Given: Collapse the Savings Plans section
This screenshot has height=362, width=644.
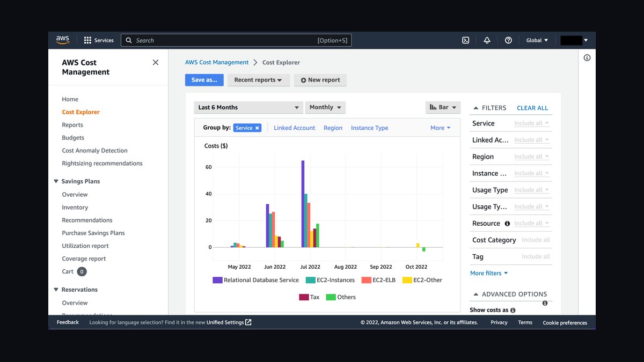Looking at the screenshot, I should point(56,181).
